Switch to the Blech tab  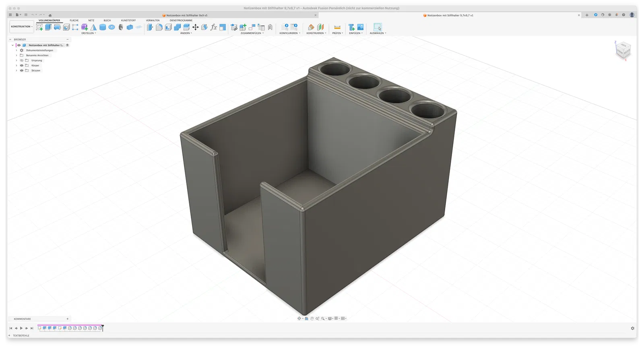[107, 20]
